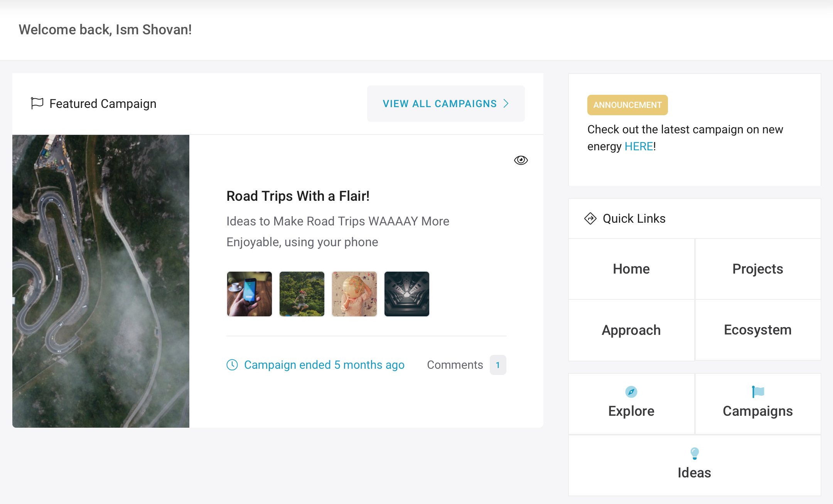This screenshot has height=504, width=833.
Task: Click the Comments count badge
Action: point(498,365)
